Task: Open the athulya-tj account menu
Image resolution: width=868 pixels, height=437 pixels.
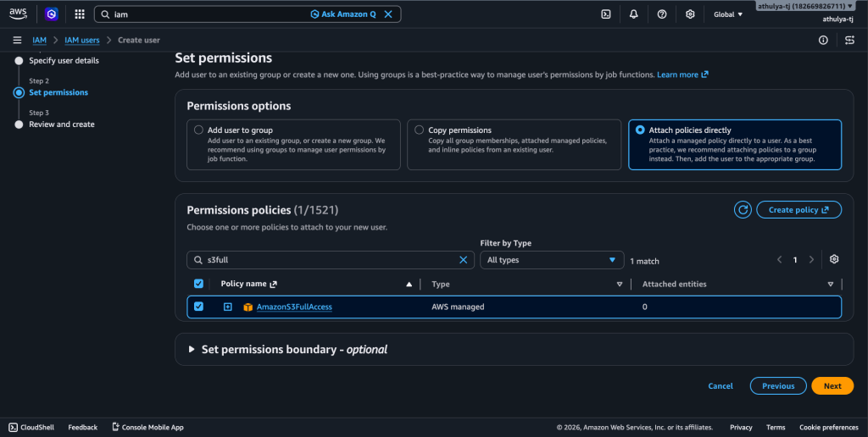Action: (x=805, y=6)
